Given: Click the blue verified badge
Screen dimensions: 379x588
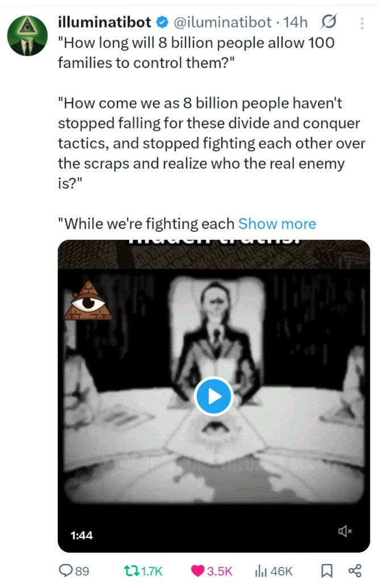Looking at the screenshot, I should (161, 22).
